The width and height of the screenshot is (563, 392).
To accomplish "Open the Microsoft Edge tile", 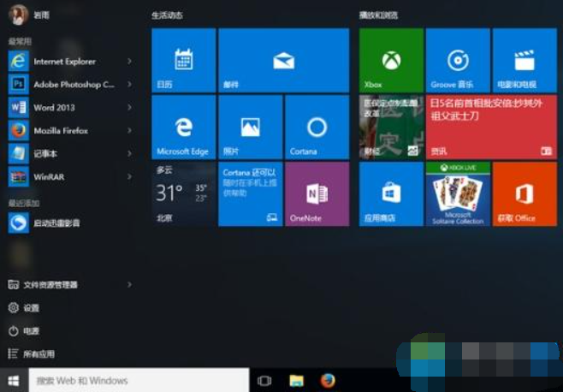I will [183, 127].
